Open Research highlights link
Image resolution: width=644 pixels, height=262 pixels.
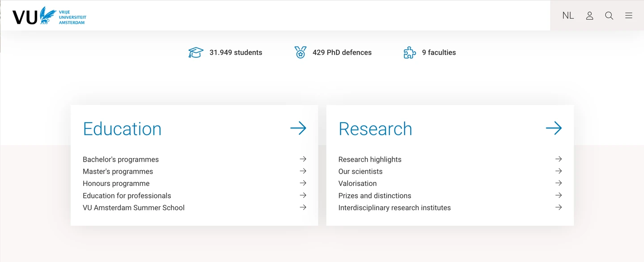[x=370, y=159]
